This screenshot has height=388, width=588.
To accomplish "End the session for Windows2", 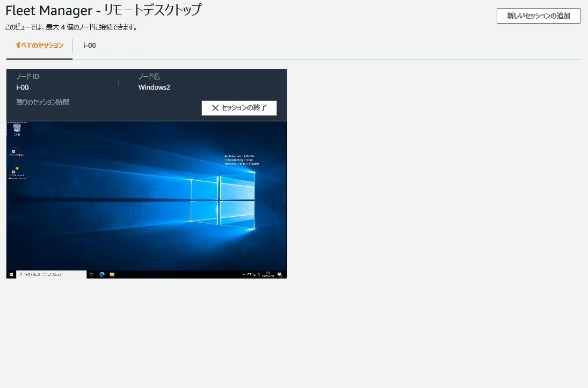I will pyautogui.click(x=239, y=108).
